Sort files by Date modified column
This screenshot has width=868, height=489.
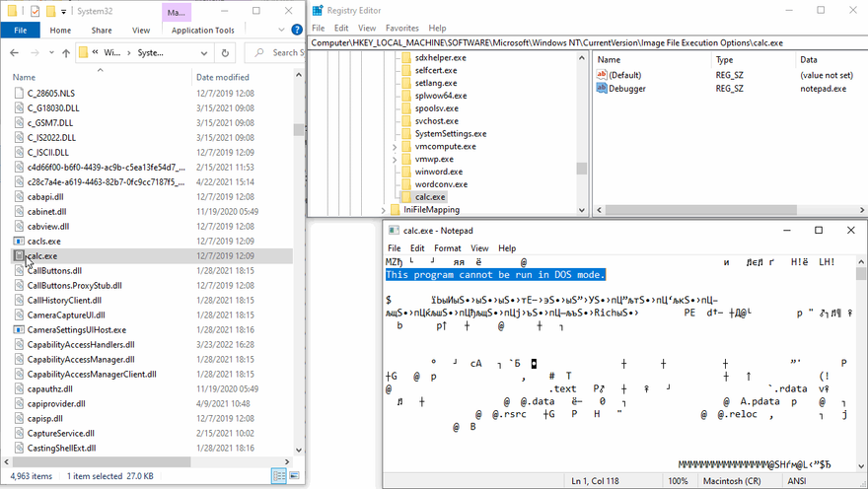coord(223,77)
